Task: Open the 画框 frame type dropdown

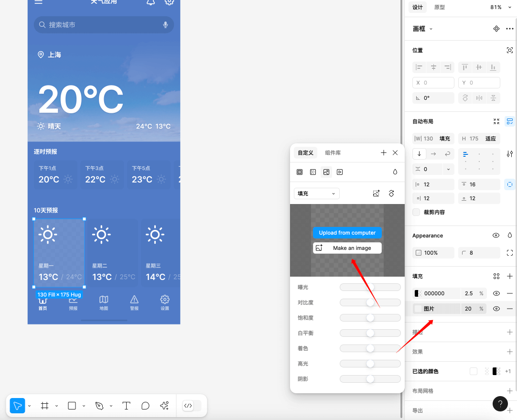Action: point(422,29)
